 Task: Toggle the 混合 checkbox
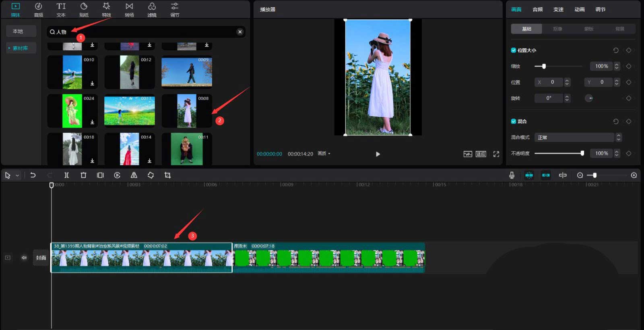click(514, 121)
